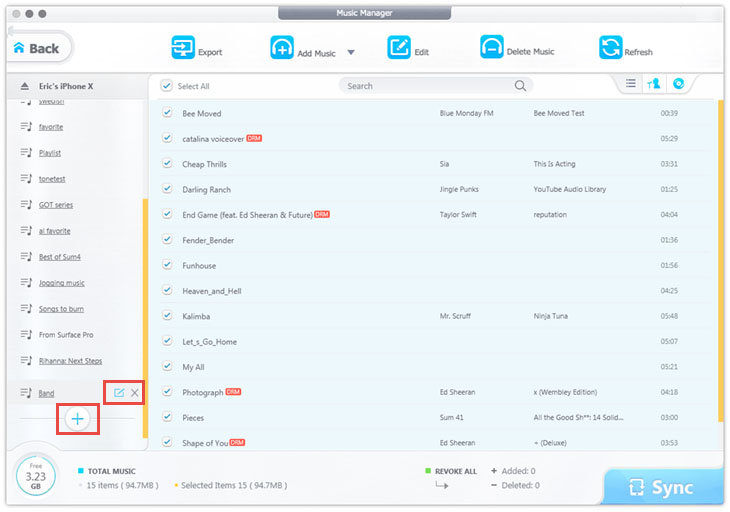The image size is (730, 512).
Task: Select the From Surface Pro playlist
Action: pos(66,335)
